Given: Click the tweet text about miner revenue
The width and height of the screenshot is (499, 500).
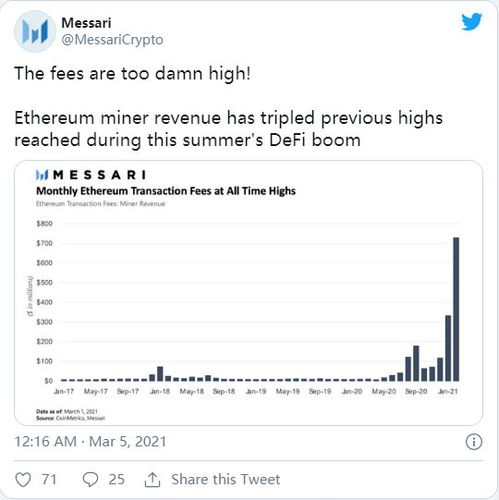Looking at the screenshot, I should click(228, 129).
